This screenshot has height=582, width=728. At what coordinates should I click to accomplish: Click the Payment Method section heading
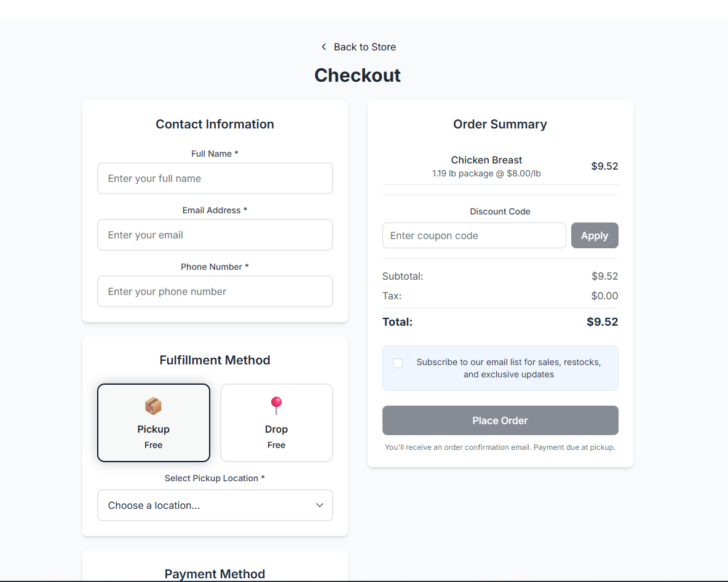coord(215,573)
